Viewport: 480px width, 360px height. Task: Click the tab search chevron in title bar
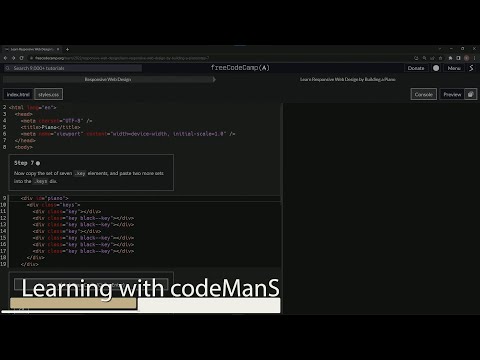pos(440,49)
